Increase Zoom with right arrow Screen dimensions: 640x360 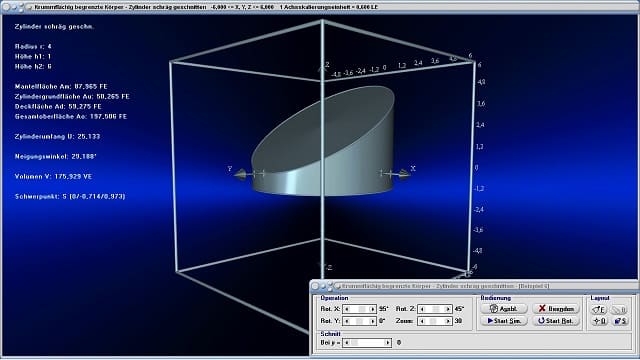point(448,321)
